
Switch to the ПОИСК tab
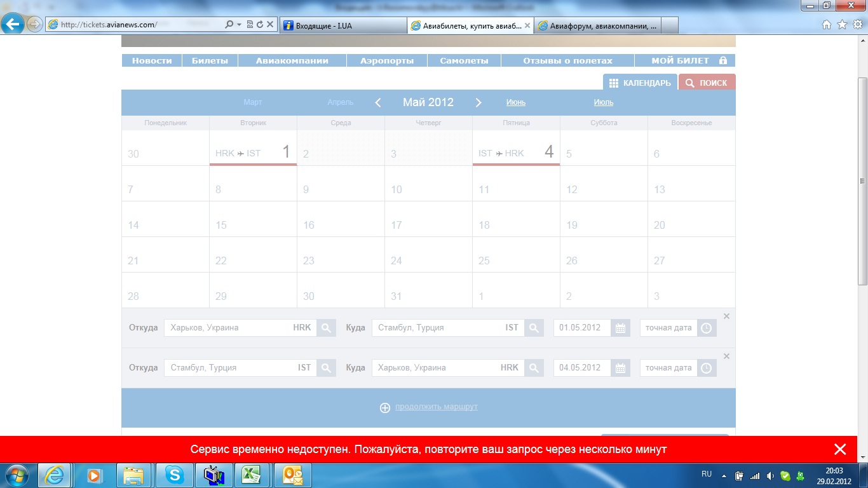tap(707, 83)
